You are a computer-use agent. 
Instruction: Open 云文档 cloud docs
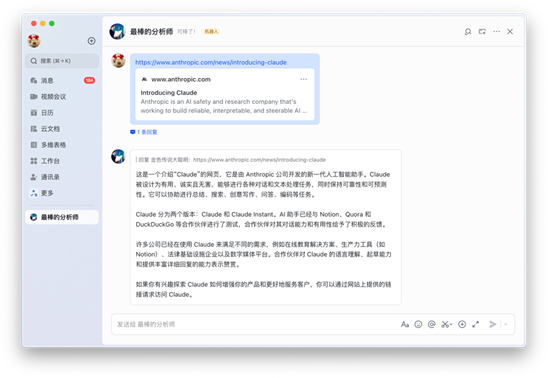(62, 129)
